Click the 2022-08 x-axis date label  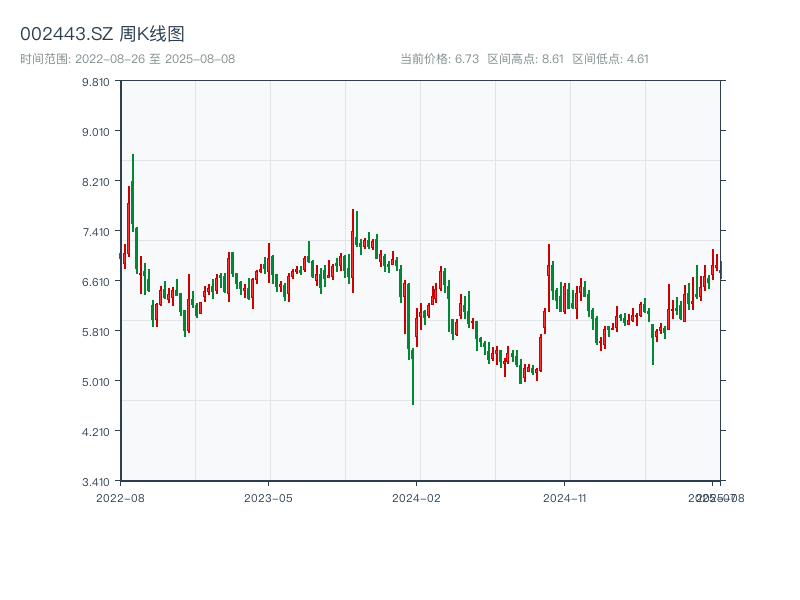pos(120,497)
